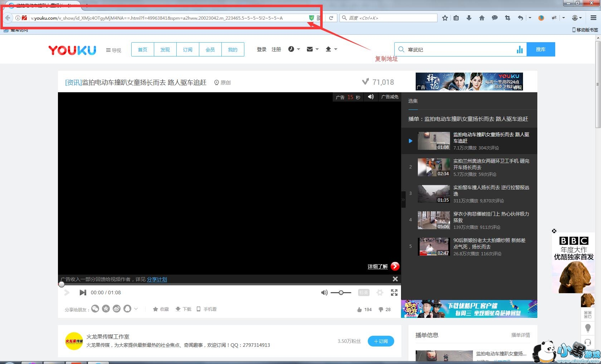Open the browser downloads arrow icon
The height and width of the screenshot is (364, 601).
[469, 18]
